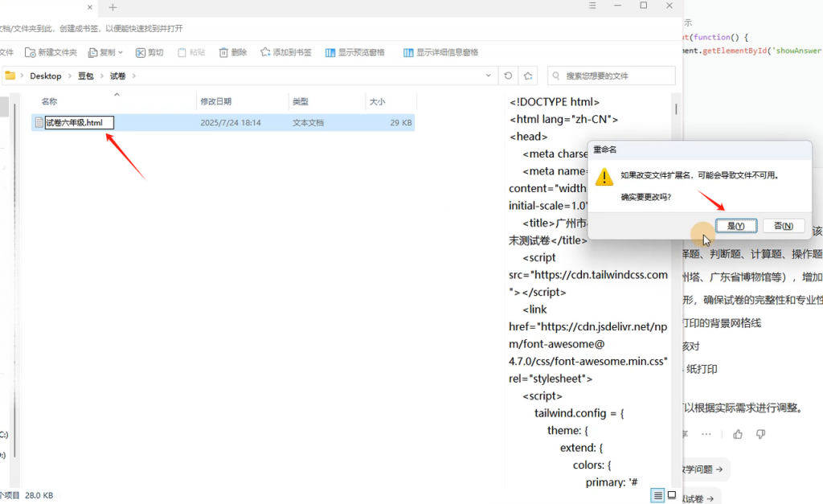Click the thumbs down icon in chat
The width and height of the screenshot is (823, 504).
tap(760, 434)
